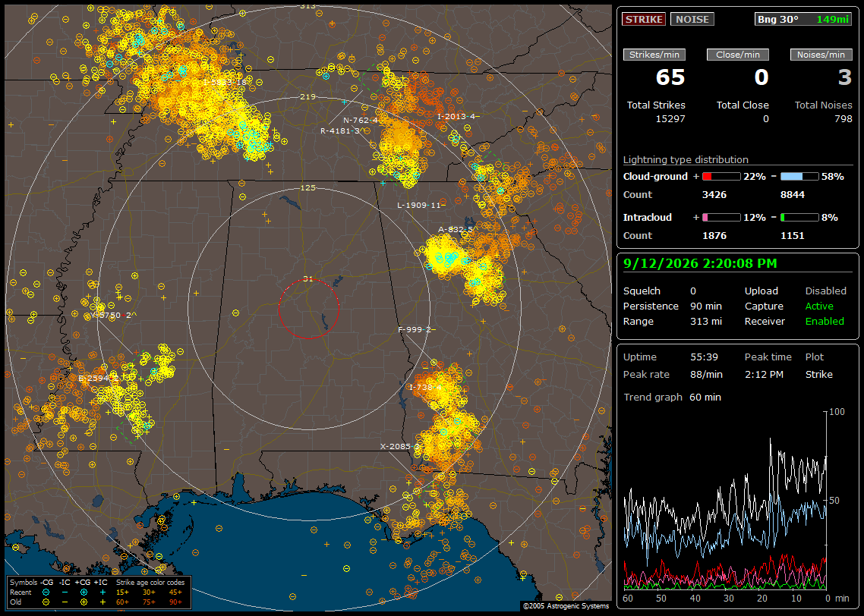Select storm cell label N-762-4
The image size is (864, 616).
361,120
